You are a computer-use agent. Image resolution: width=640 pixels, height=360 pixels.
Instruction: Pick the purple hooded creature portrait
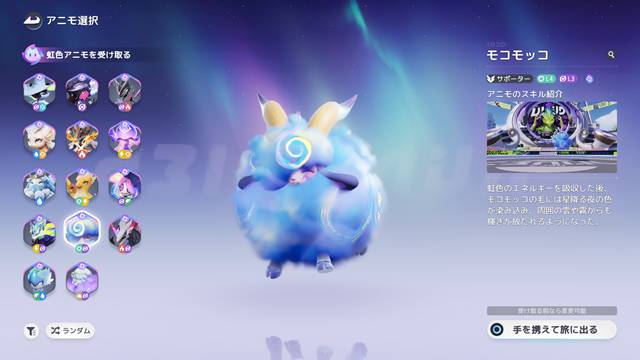point(125,140)
